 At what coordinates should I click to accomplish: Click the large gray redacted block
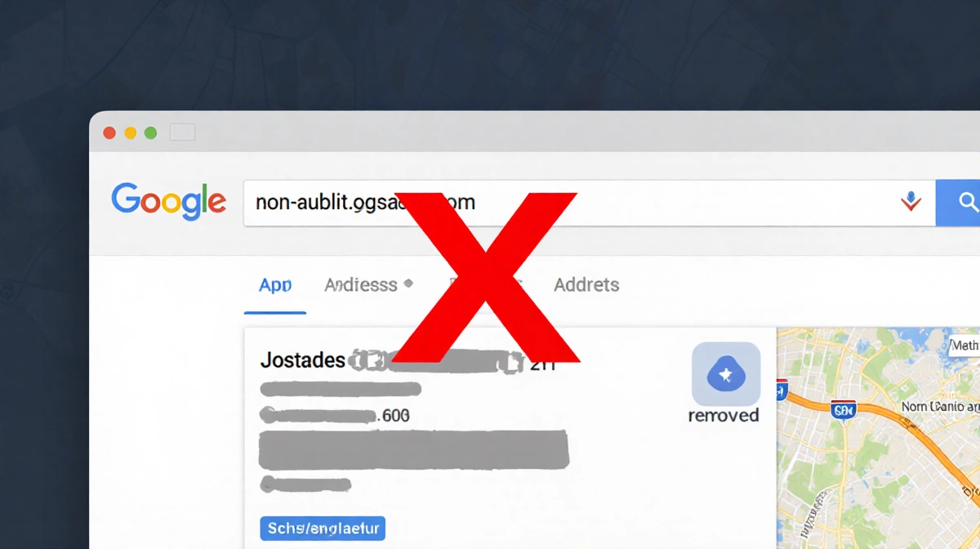pyautogui.click(x=413, y=449)
